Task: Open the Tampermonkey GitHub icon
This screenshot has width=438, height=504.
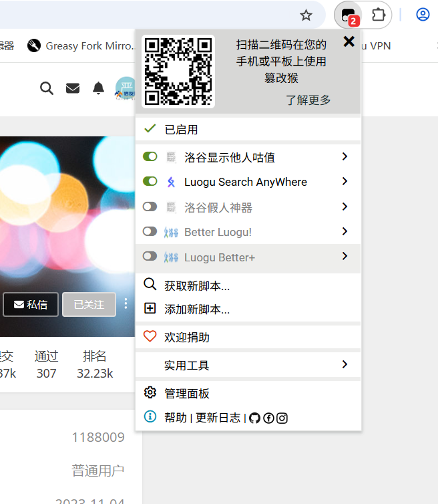Action: point(254,418)
